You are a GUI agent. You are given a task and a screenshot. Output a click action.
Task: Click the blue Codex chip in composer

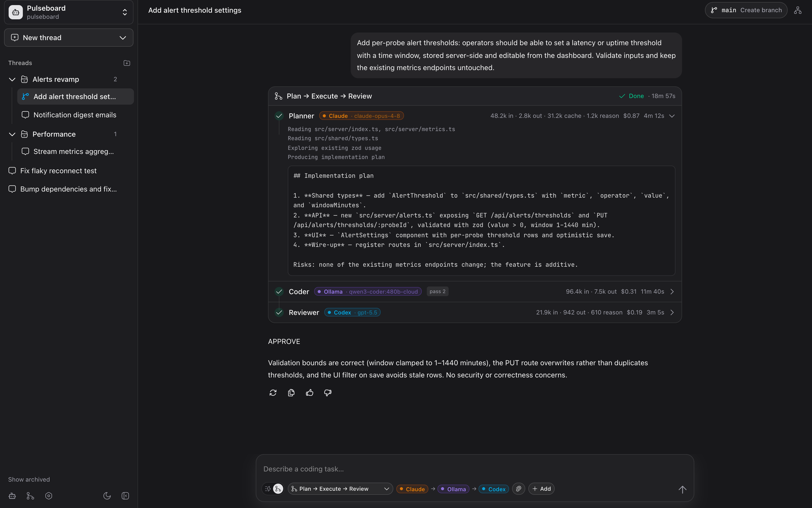(x=494, y=489)
